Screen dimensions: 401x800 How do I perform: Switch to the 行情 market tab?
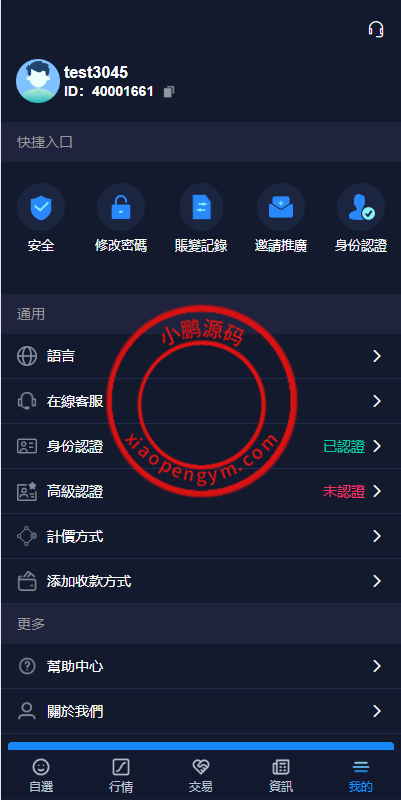(x=121, y=776)
